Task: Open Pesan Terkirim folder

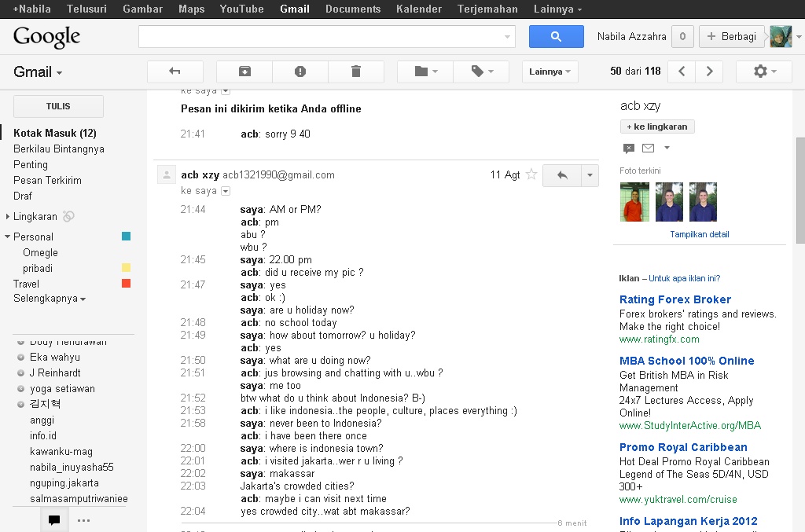Action: click(x=47, y=180)
